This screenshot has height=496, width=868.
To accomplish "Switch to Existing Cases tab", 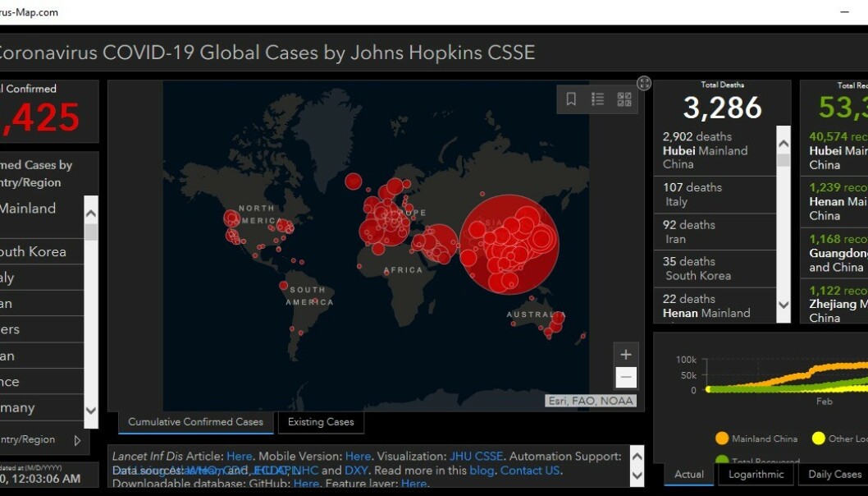I will 321,422.
